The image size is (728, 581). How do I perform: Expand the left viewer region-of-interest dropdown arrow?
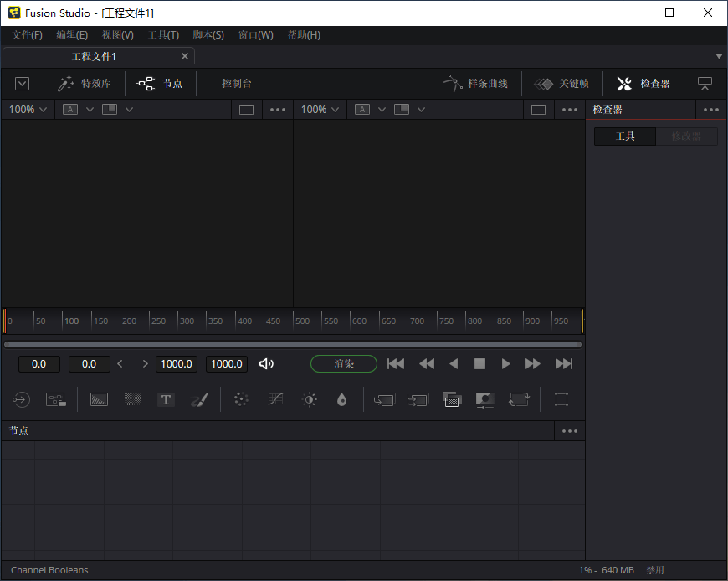tap(129, 110)
